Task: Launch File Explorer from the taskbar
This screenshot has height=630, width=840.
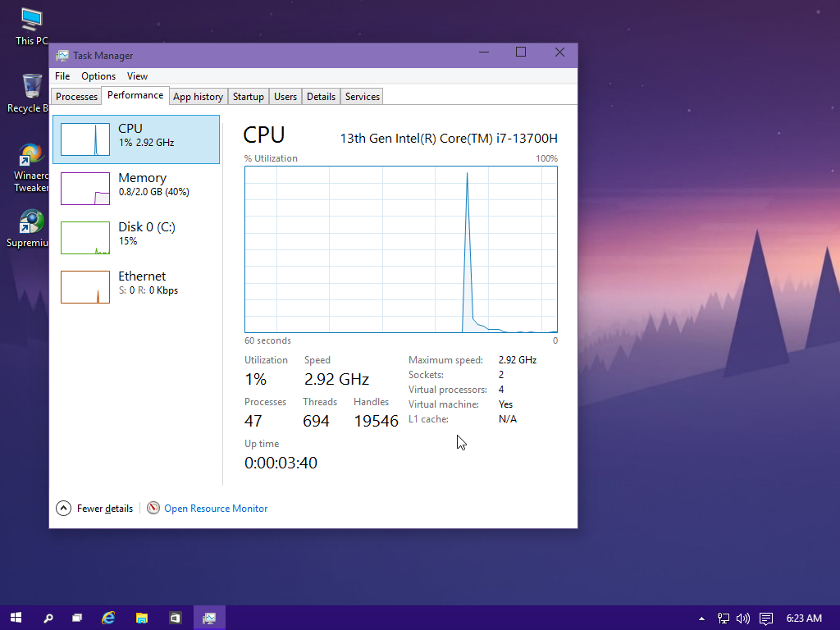Action: 141,618
